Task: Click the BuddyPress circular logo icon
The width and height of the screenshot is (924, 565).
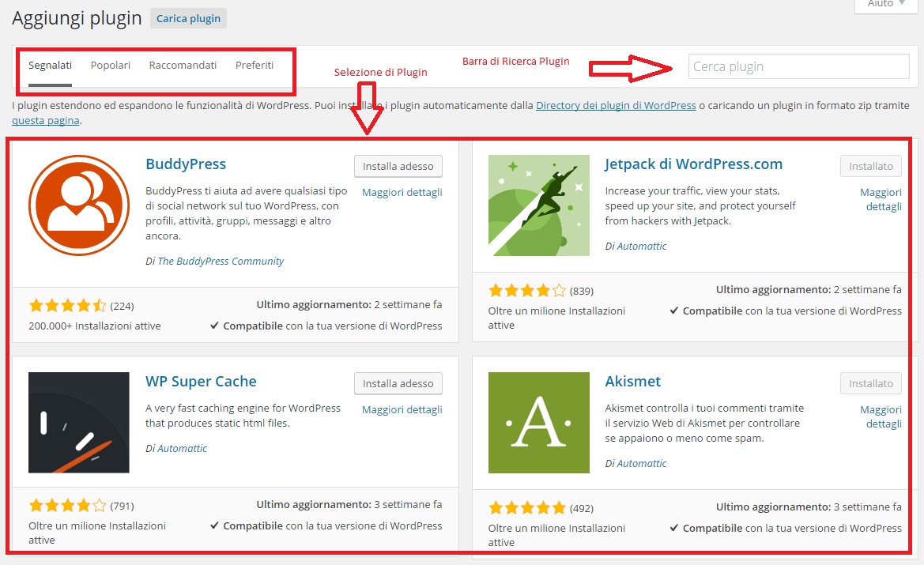Action: 79,204
